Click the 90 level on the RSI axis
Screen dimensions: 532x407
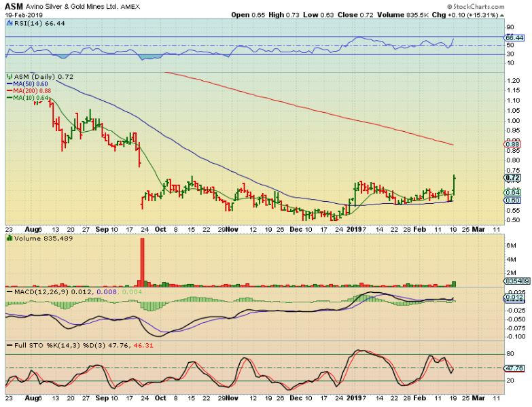pyautogui.click(x=510, y=27)
